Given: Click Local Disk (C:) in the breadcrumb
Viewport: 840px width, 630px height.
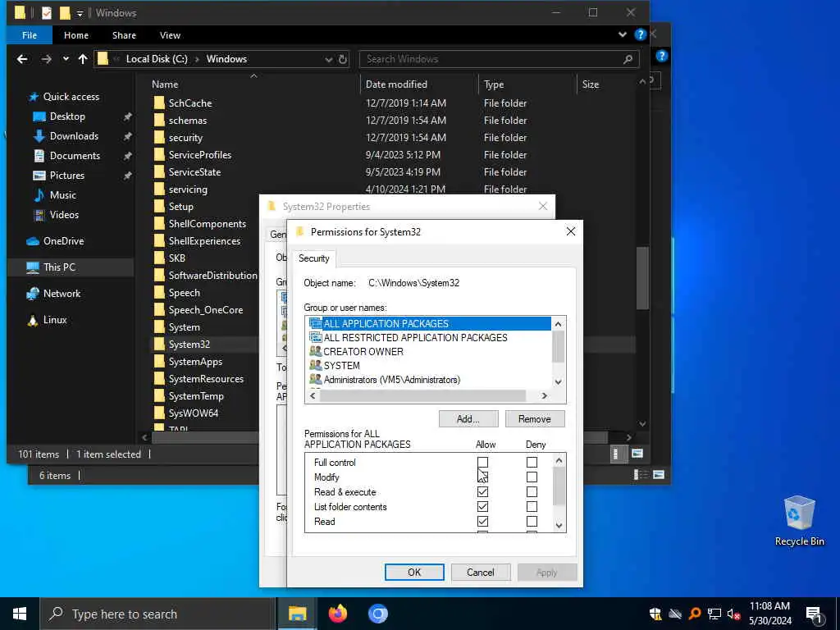Looking at the screenshot, I should click(x=157, y=59).
